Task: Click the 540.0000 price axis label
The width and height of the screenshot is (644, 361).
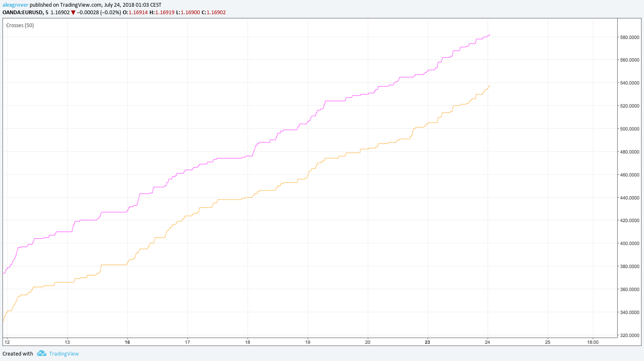Action: [x=630, y=83]
